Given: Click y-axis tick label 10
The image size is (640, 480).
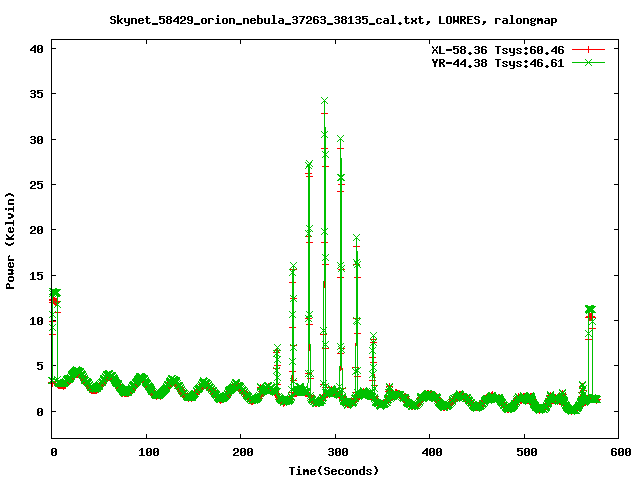Looking at the screenshot, I should click(x=36, y=321).
